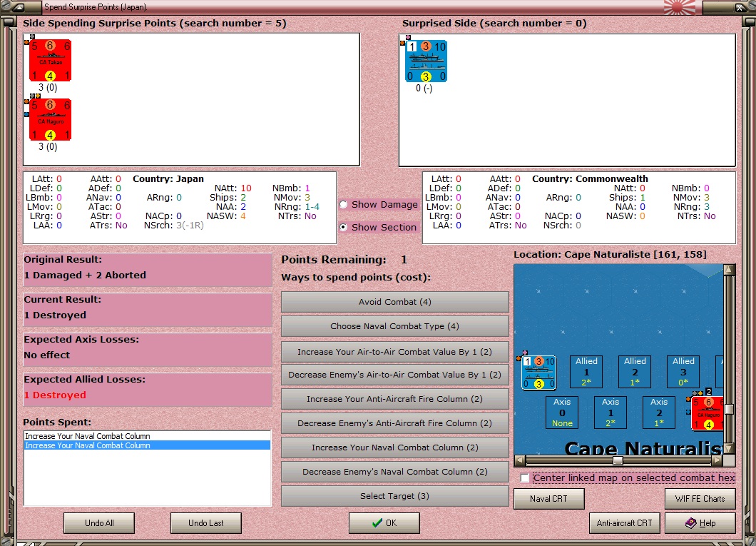The image size is (756, 546).
Task: Click the Allied 1 sea box on the map
Action: [x=586, y=372]
